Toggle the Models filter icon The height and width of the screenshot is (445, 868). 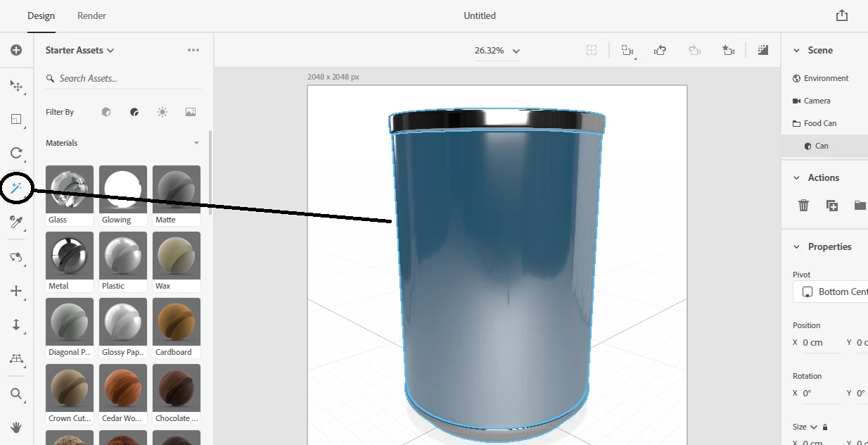[106, 112]
